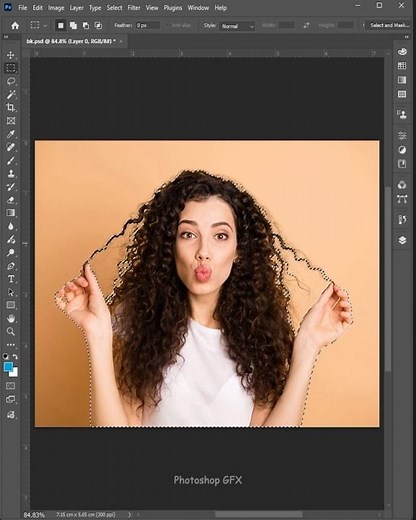416x520 pixels.
Task: Select the Zoom tool
Action: pos(11,331)
